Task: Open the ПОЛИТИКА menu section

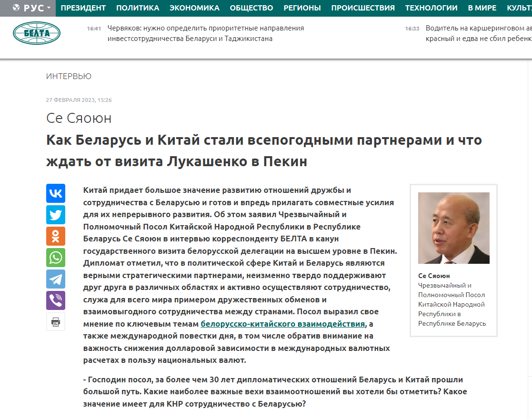Action: [138, 8]
